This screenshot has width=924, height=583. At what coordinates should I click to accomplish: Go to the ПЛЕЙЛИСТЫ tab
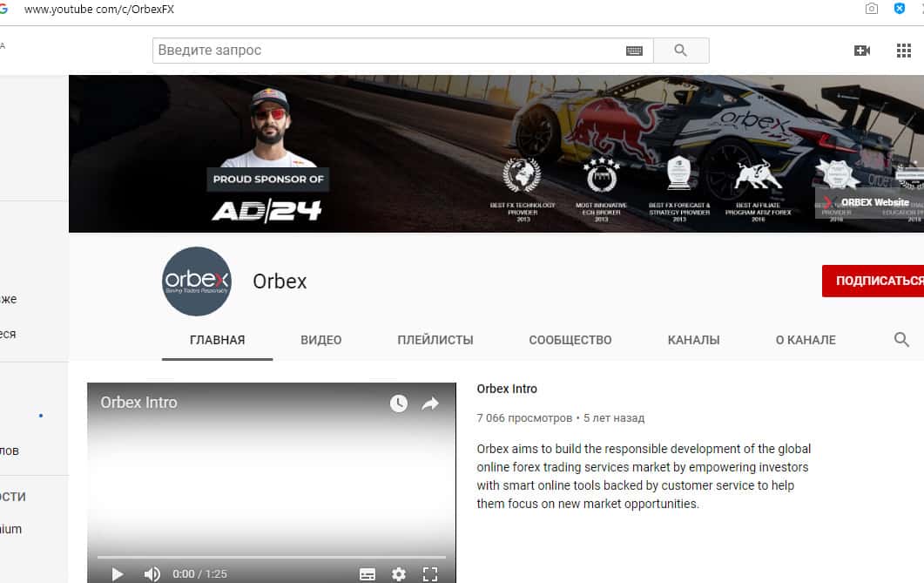click(435, 340)
